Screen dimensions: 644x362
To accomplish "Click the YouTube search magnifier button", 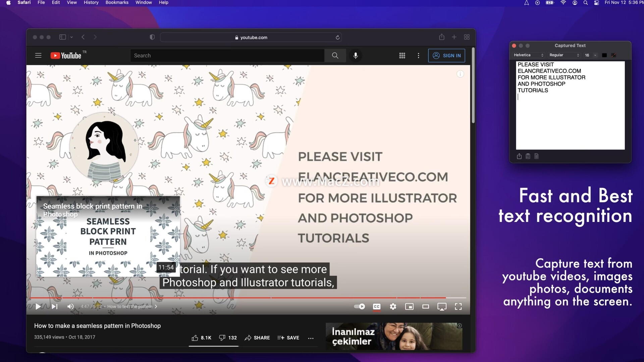I will [x=335, y=56].
